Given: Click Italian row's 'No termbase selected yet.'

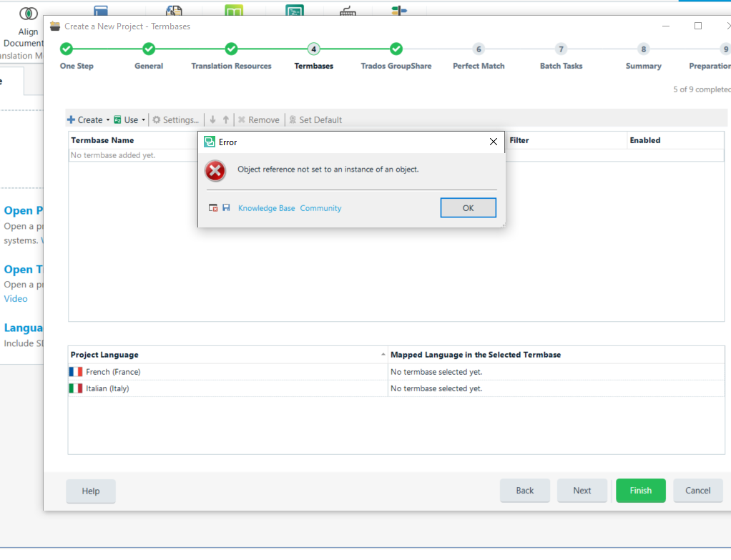Looking at the screenshot, I should pos(436,389).
